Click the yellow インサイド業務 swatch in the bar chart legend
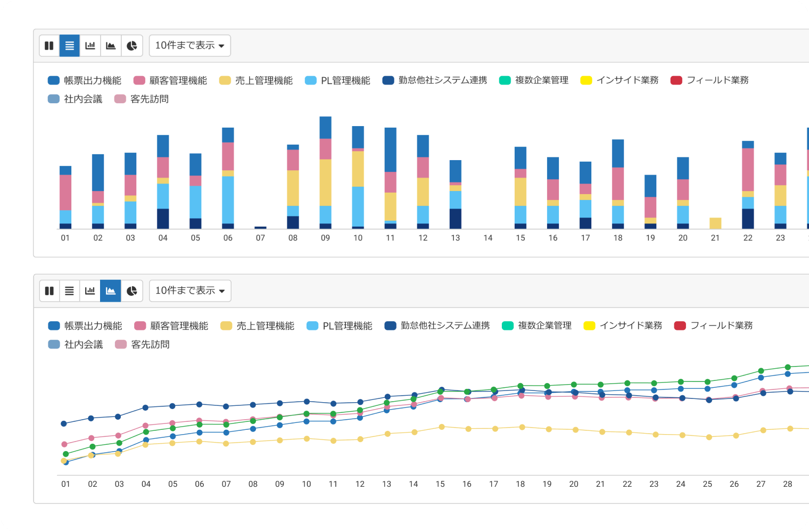This screenshot has width=809, height=532. [586, 80]
